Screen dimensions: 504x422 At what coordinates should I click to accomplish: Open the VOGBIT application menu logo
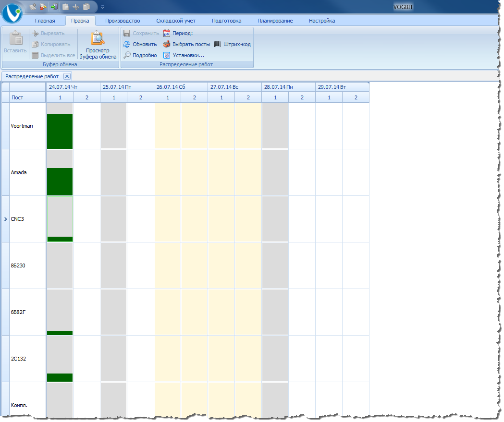point(12,13)
